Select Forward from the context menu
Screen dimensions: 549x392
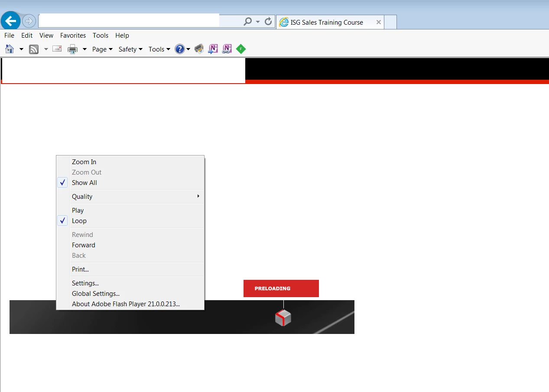pos(130,245)
